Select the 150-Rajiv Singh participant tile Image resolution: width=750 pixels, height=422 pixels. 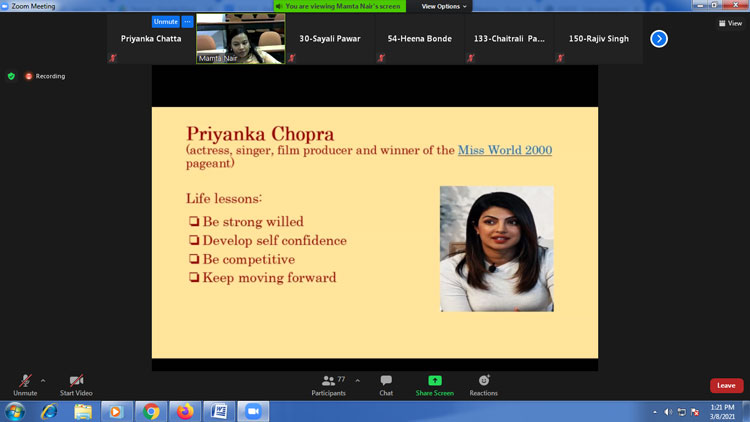coord(598,38)
